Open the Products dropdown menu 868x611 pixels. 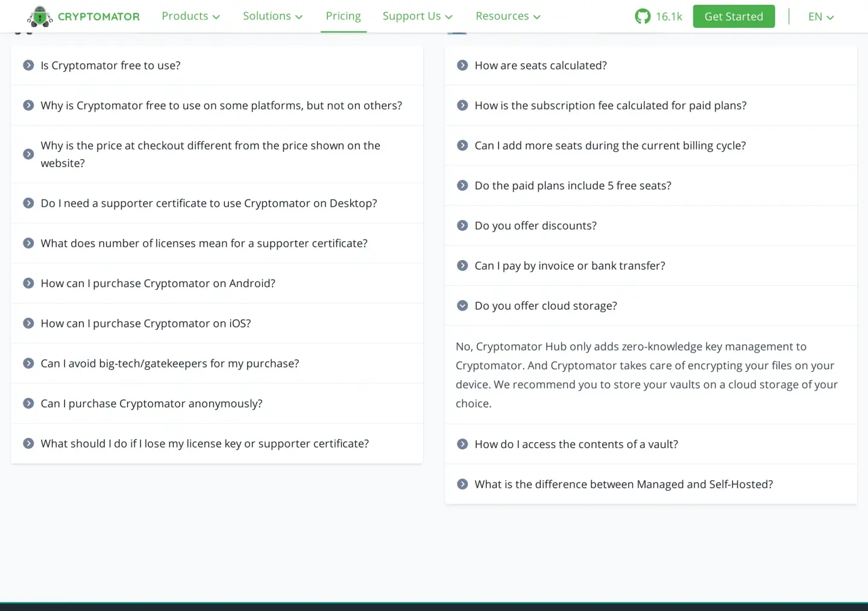pyautogui.click(x=190, y=16)
